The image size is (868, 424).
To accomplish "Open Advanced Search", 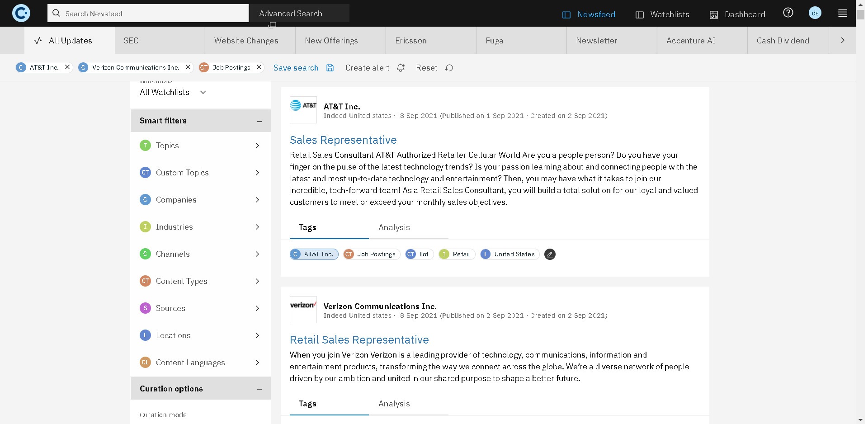I will (300, 13).
